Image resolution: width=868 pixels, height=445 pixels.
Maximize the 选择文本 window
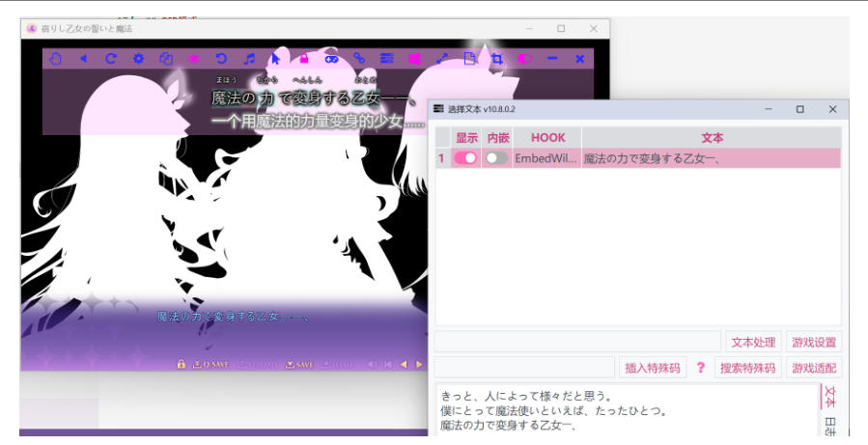pyautogui.click(x=799, y=109)
